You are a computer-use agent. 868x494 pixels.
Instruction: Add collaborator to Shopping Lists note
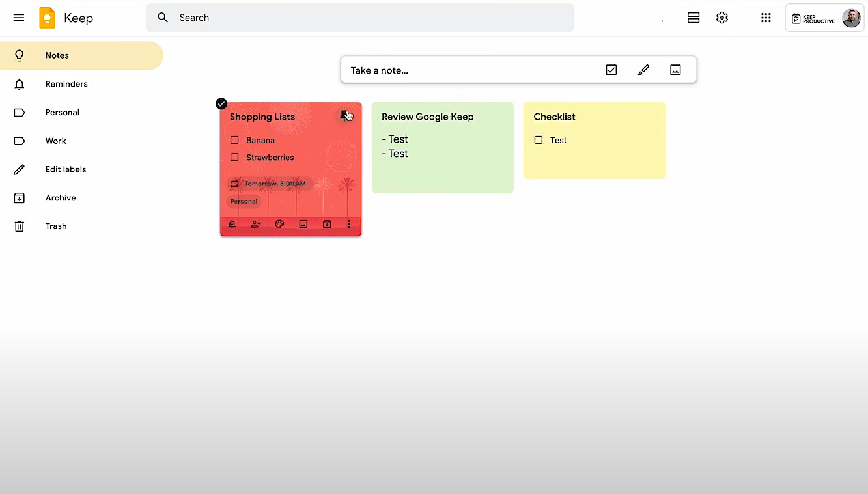(x=256, y=224)
